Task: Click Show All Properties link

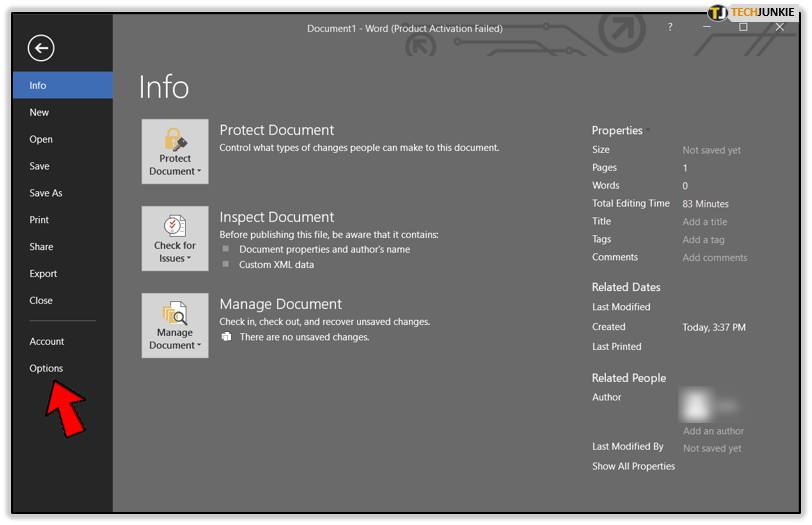Action: tap(633, 466)
